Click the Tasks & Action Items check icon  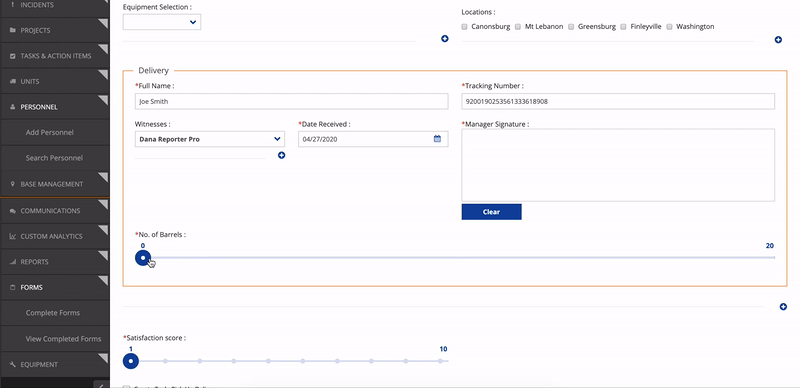[13, 56]
